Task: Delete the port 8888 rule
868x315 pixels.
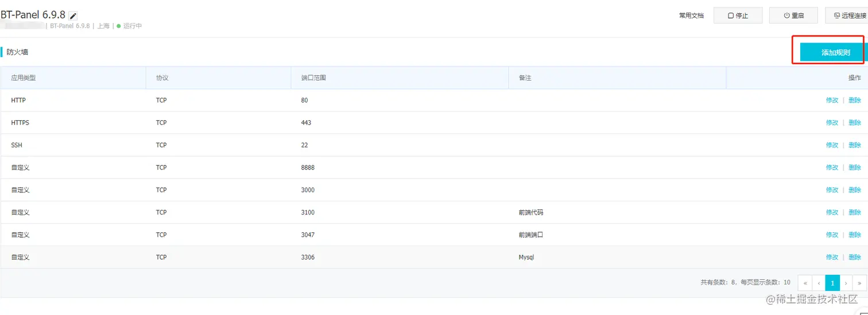Action: 855,167
